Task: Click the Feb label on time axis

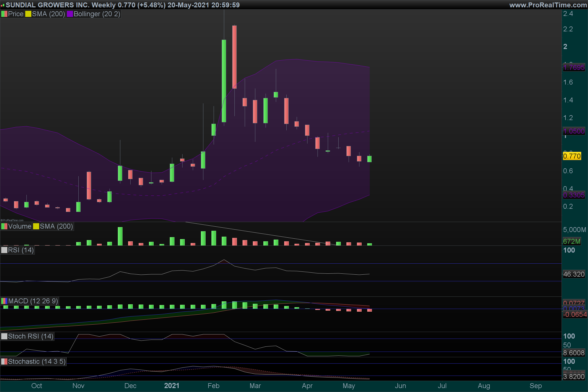Action: pos(213,386)
